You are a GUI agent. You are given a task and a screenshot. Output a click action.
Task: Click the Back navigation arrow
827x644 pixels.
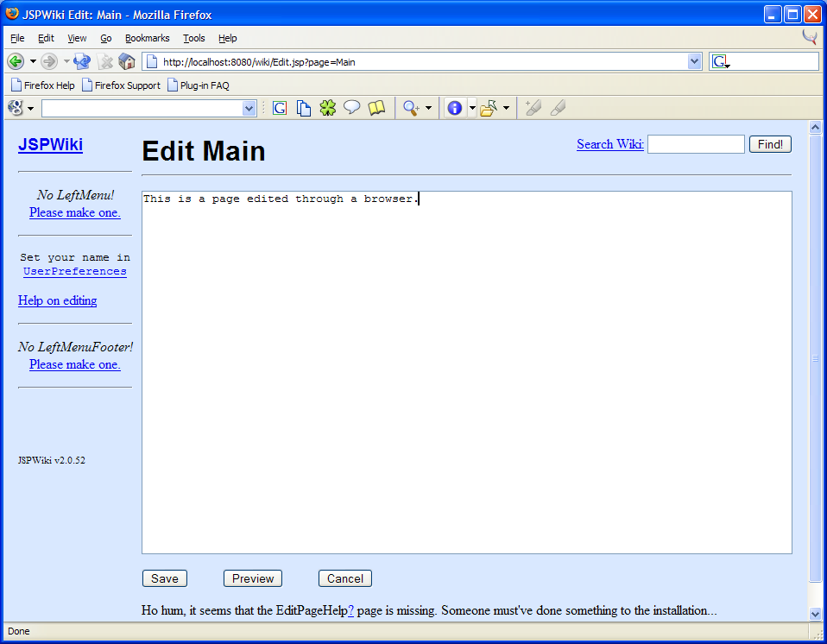tap(16, 61)
